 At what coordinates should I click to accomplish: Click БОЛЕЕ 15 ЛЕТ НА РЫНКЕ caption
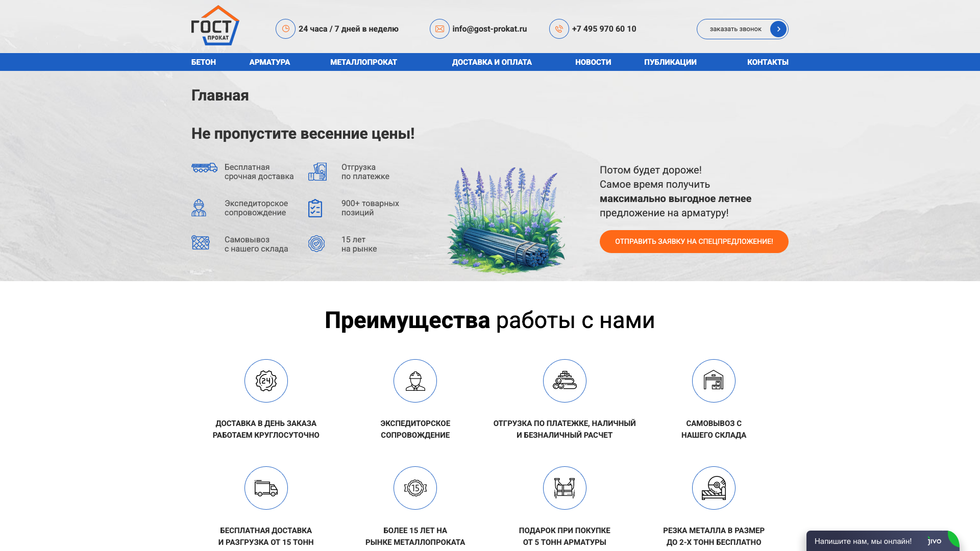(415, 536)
